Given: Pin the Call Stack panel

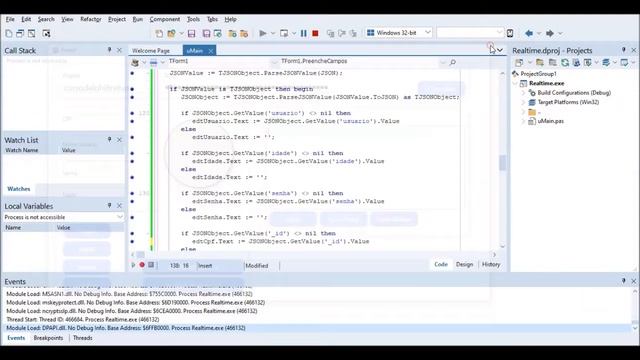Looking at the screenshot, I should tap(109, 50).
